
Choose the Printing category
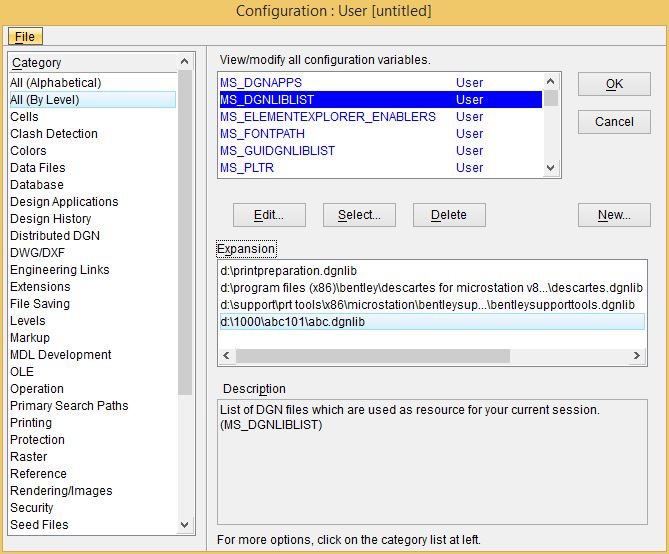coord(92,423)
